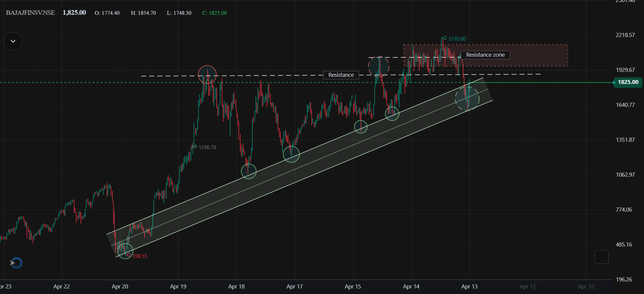Click the Apr 13 date label

pos(469,287)
